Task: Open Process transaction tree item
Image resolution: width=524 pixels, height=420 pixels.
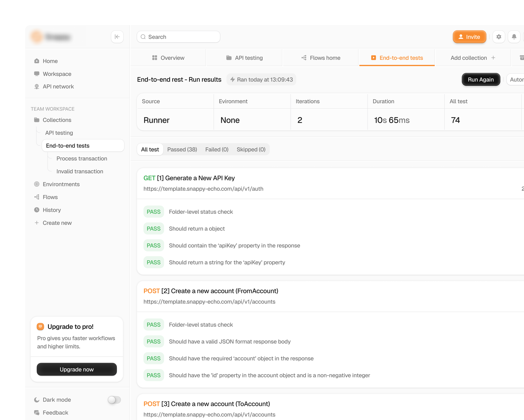Action: tap(82, 158)
